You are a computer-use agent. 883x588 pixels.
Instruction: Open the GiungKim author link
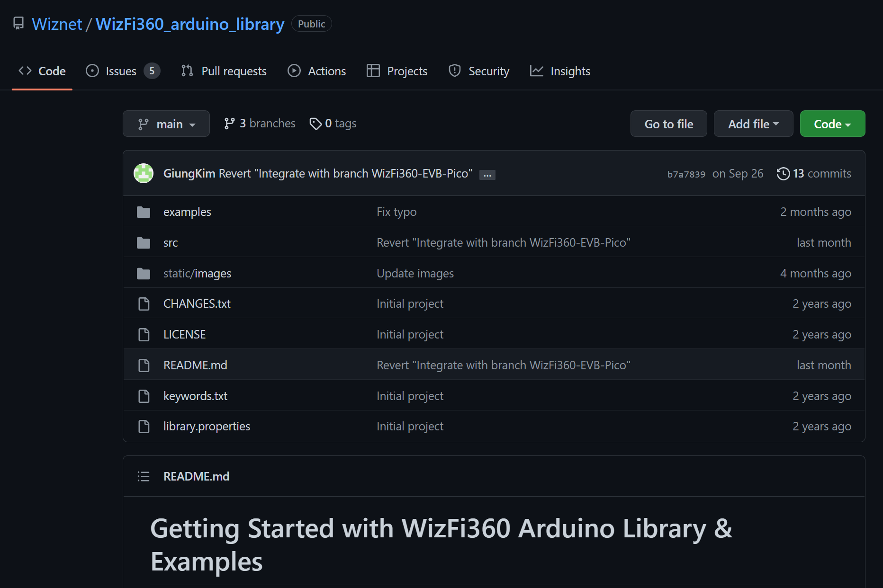tap(189, 174)
